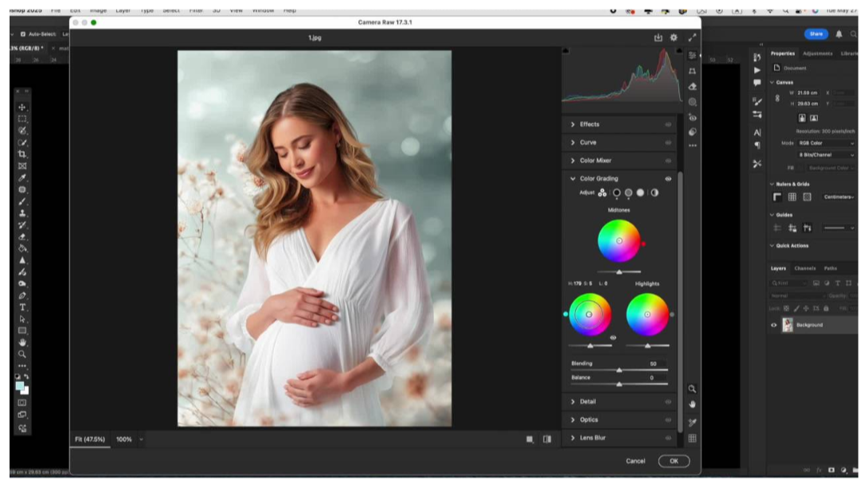Click the Blending slider handle
Image resolution: width=868 pixels, height=488 pixels.
[619, 370]
